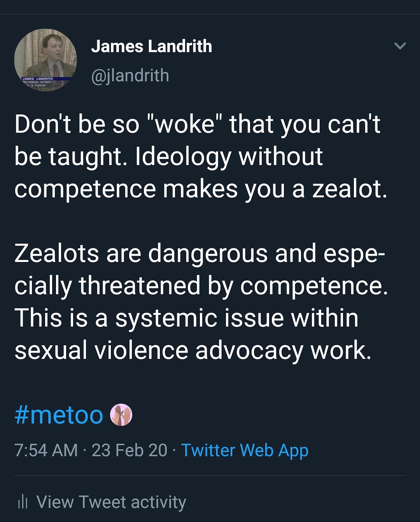This screenshot has width=420, height=522.
Task: Click the "This is a systemic issue within" line
Action: coord(186,318)
